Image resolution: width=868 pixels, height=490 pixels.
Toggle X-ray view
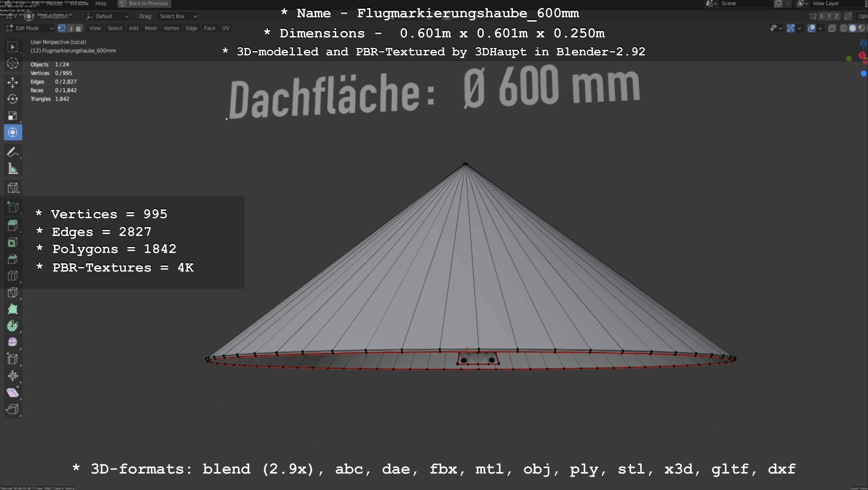pos(832,28)
